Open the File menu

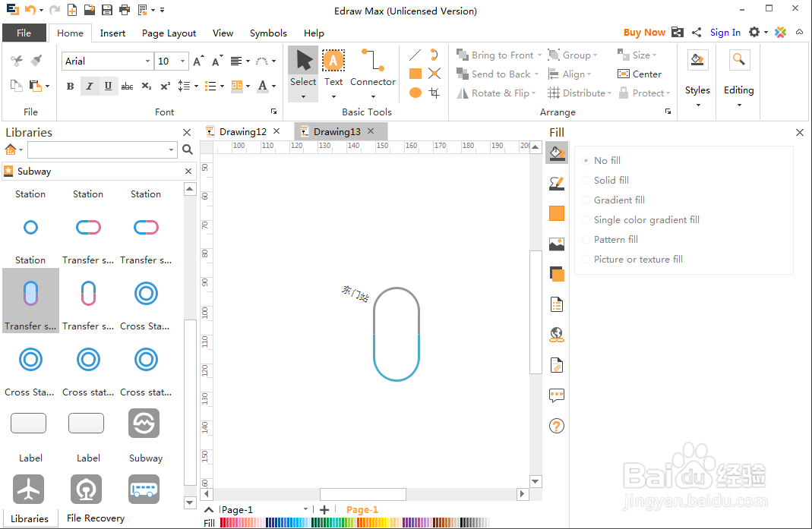point(24,33)
